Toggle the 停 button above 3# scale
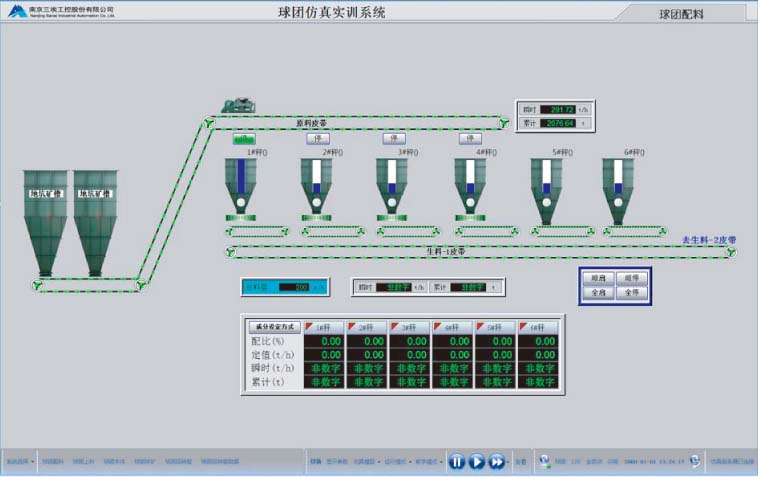758x477 pixels. point(394,138)
